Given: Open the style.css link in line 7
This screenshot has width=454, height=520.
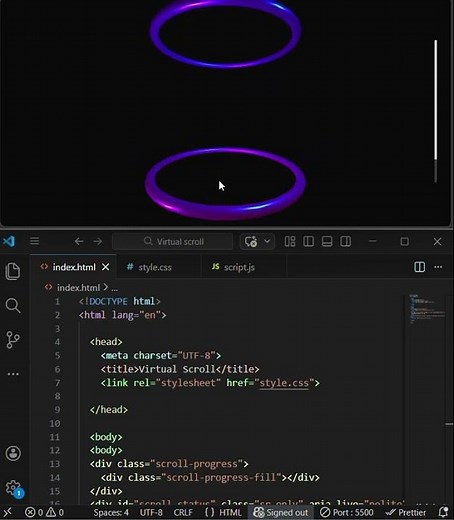Looking at the screenshot, I should 284,383.
